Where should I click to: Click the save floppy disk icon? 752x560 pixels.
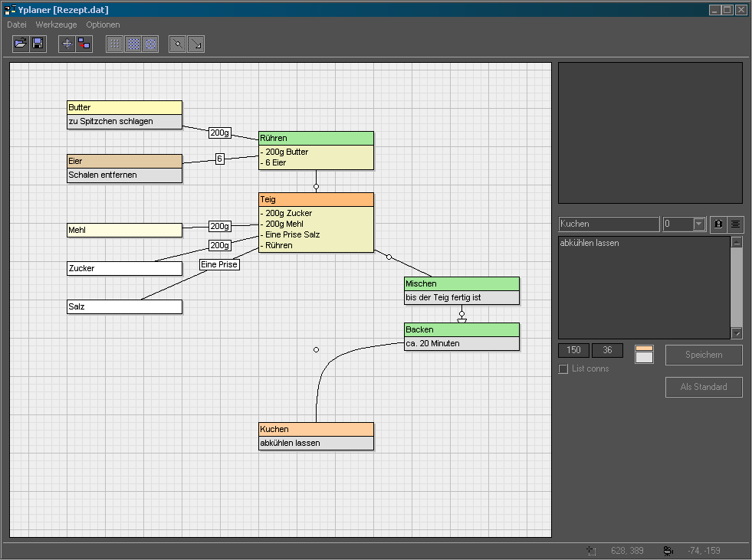pyautogui.click(x=38, y=44)
